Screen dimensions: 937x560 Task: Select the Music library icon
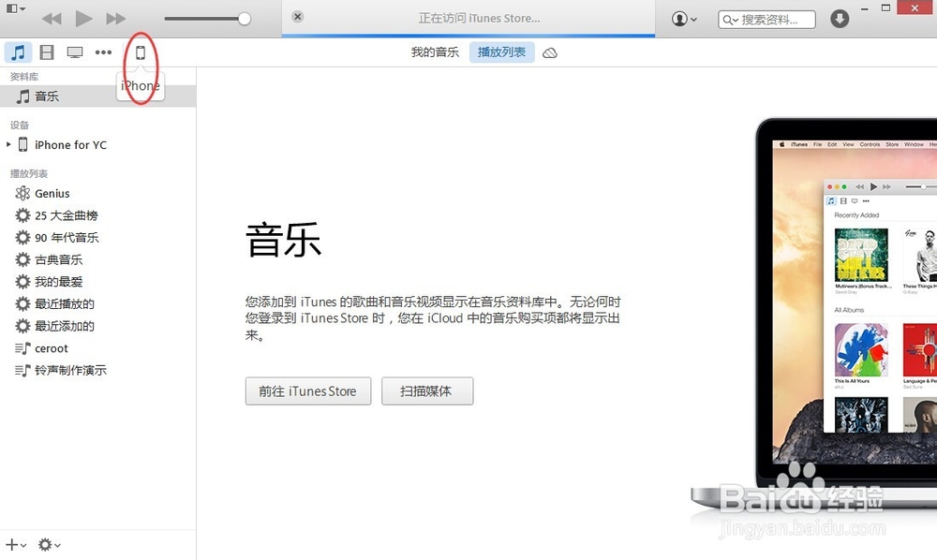pos(18,52)
